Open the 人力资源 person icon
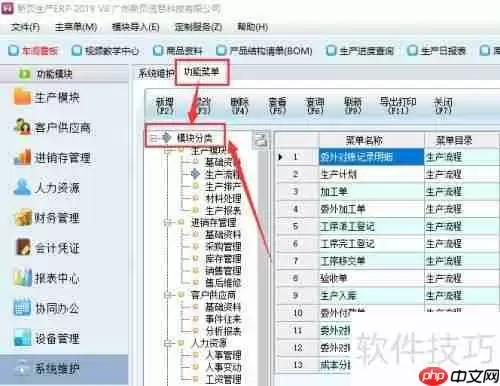500x386 pixels. tap(22, 187)
